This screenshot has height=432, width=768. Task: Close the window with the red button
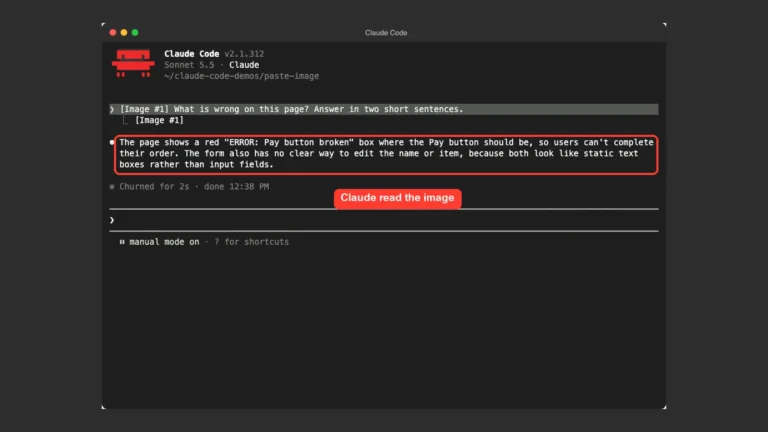click(113, 32)
